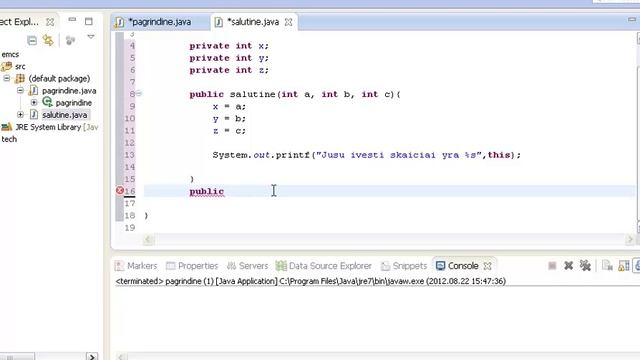Click the terminated pagrindine launch text
Image resolution: width=640 pixels, height=360 pixels.
(x=311, y=281)
